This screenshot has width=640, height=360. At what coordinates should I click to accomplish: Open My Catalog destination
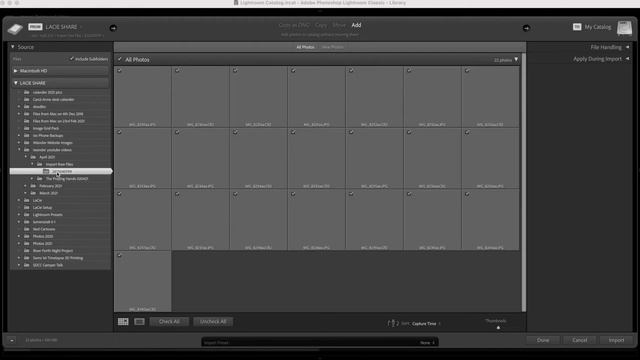click(598, 27)
